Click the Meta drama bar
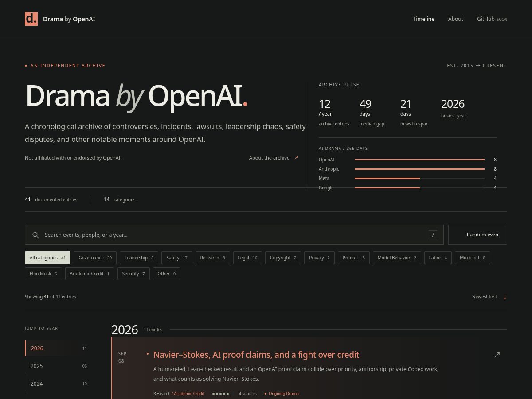The image size is (532, 399). click(x=419, y=178)
